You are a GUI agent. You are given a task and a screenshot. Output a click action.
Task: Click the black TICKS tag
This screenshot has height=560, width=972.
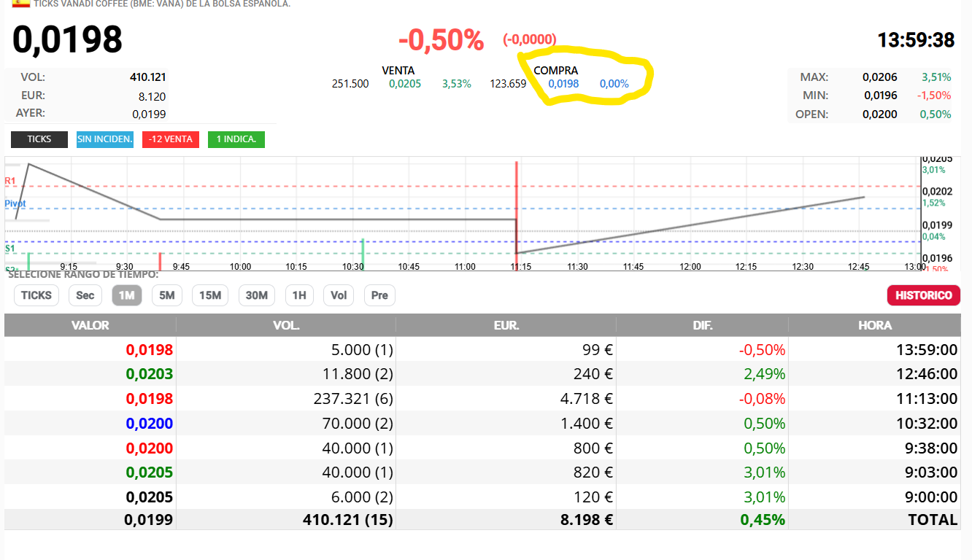(39, 139)
